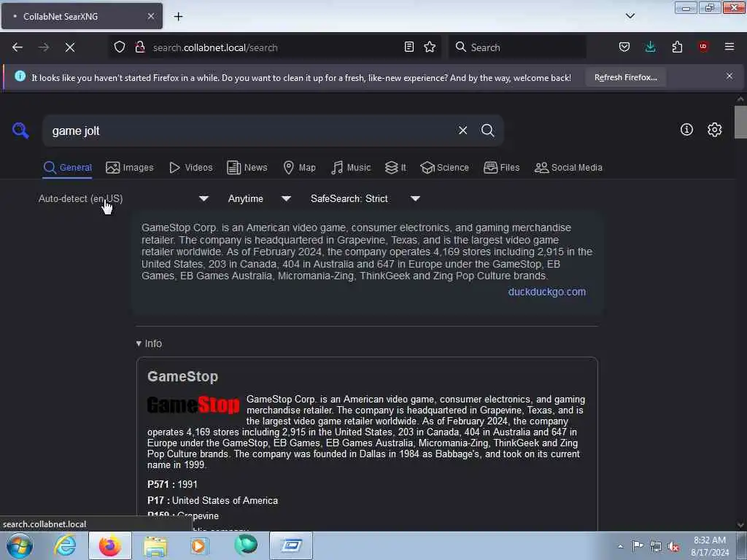This screenshot has height=560, width=747.
Task: Switch to the Images tab
Action: tap(130, 168)
